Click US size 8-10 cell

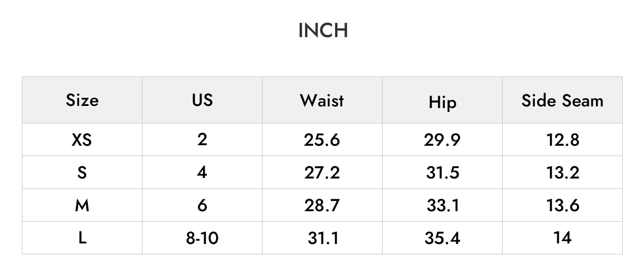[x=202, y=238]
